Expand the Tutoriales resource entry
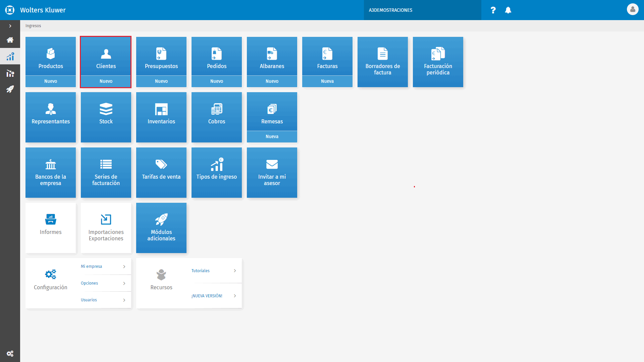Image resolution: width=644 pixels, height=362 pixels. pos(214,271)
